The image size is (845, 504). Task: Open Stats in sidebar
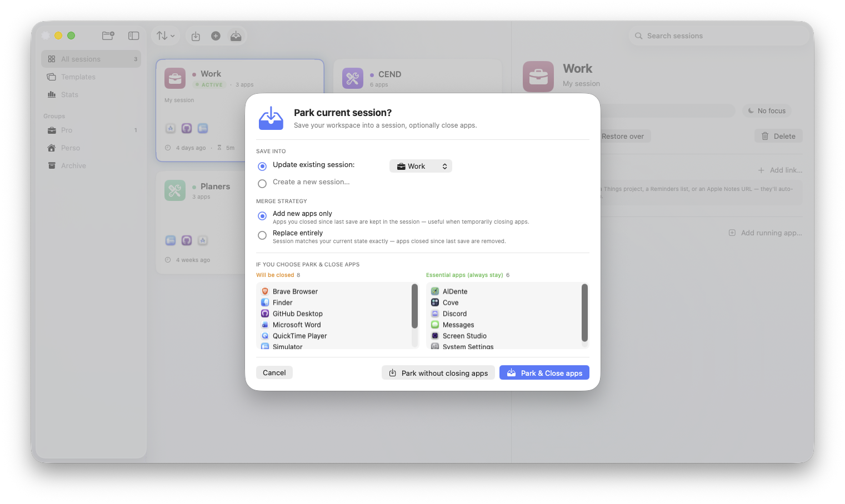(x=91, y=94)
